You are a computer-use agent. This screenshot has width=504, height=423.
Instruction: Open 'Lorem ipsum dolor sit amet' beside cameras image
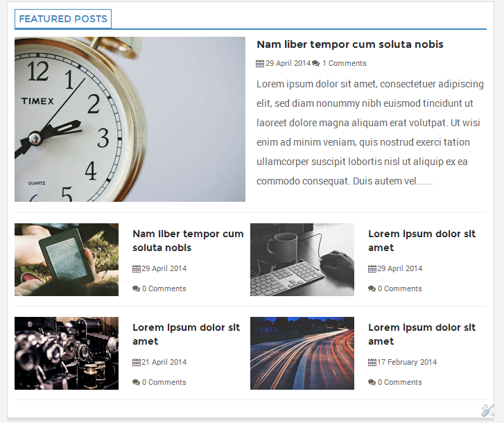point(186,334)
